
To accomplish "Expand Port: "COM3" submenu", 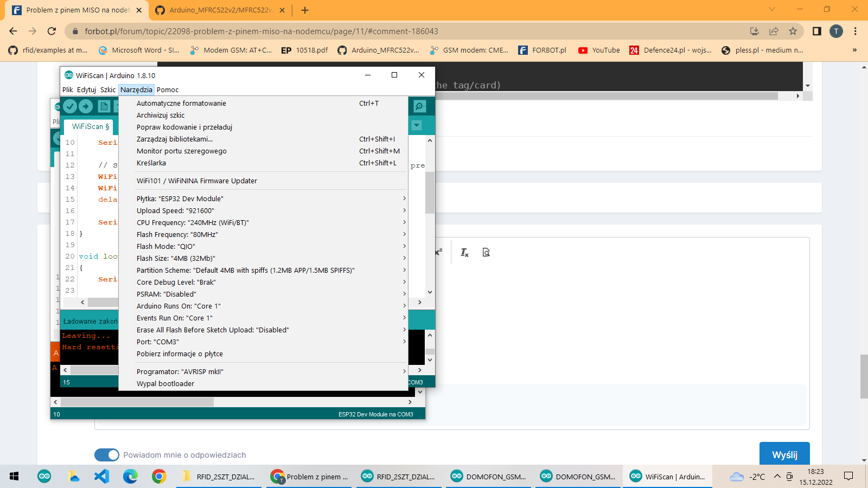I will coord(263,342).
